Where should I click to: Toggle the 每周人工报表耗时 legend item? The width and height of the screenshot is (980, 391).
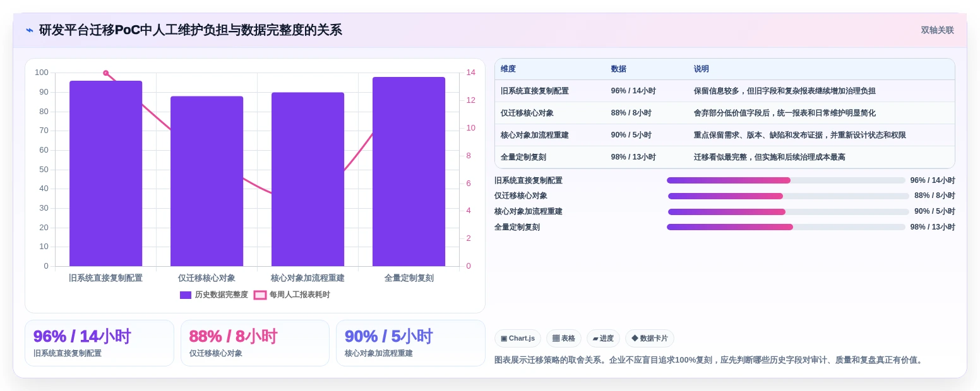(292, 295)
